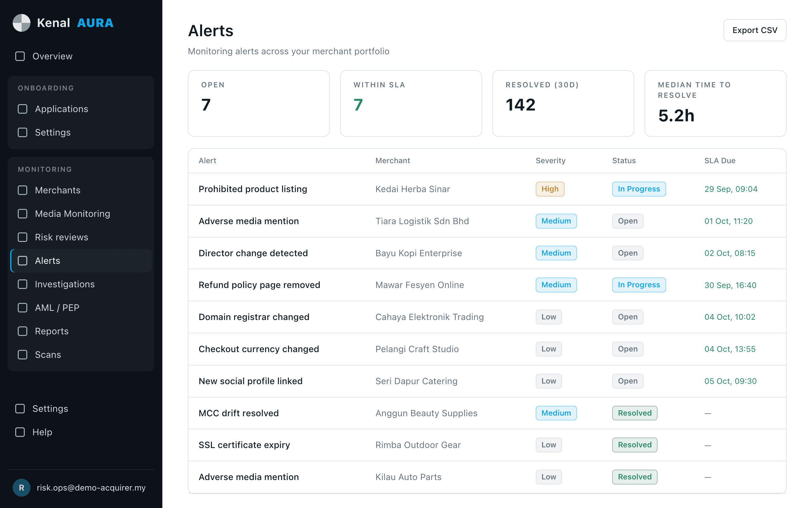The height and width of the screenshot is (508, 812).
Task: Click the Media Monitoring icon
Action: pyautogui.click(x=23, y=214)
